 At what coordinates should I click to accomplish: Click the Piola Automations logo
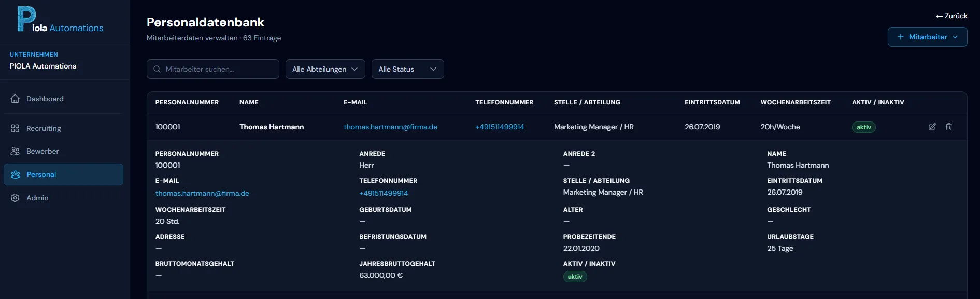[x=60, y=20]
